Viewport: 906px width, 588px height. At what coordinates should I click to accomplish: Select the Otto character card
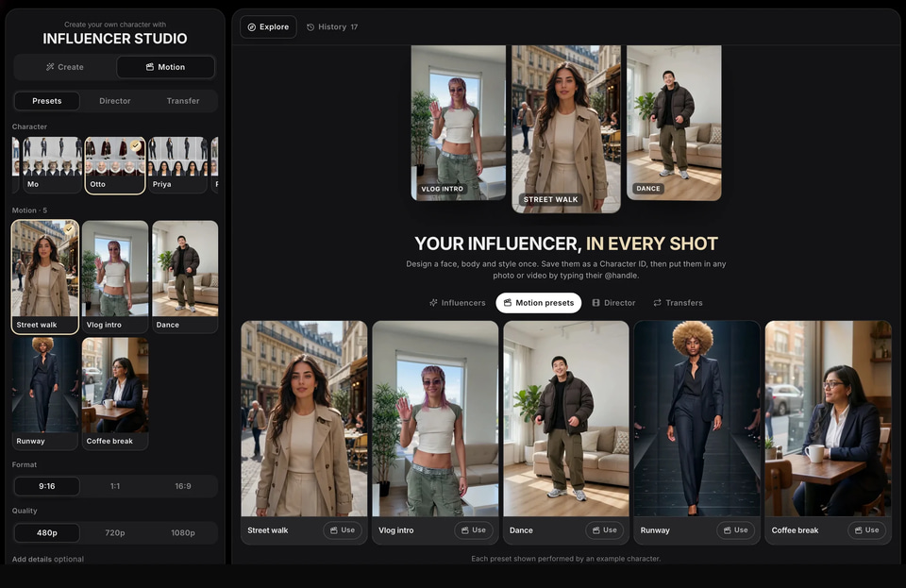[115, 165]
